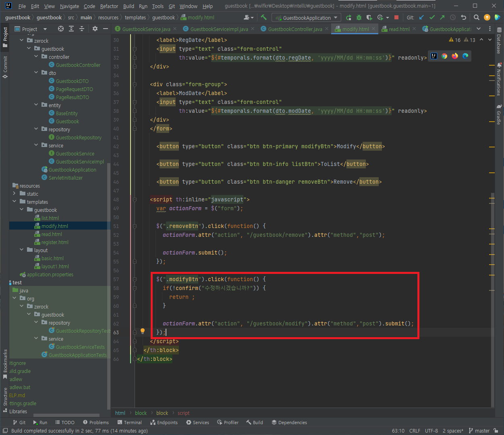The width and height of the screenshot is (504, 435).
Task: Open the Build menu
Action: click(x=129, y=6)
